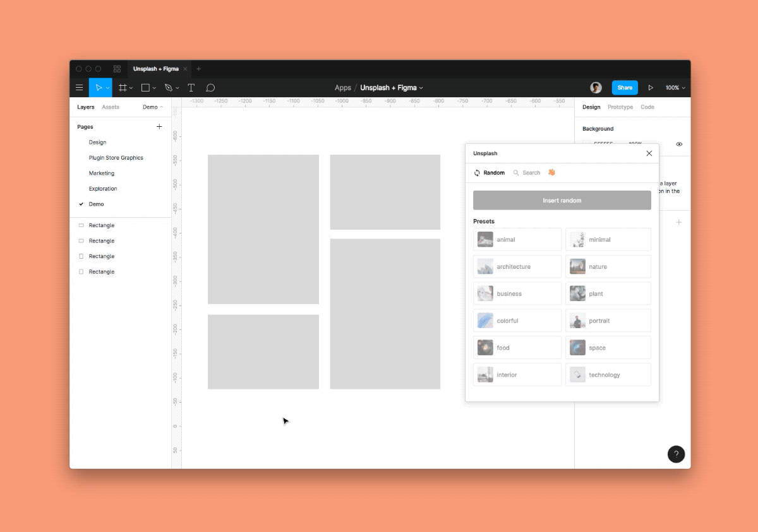Switch to the Assets tab
Viewport: 758px width, 532px height.
(111, 107)
